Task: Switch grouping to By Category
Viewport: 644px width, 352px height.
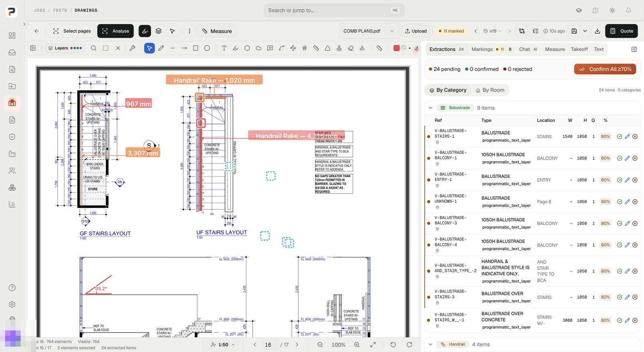Action: pyautogui.click(x=448, y=90)
